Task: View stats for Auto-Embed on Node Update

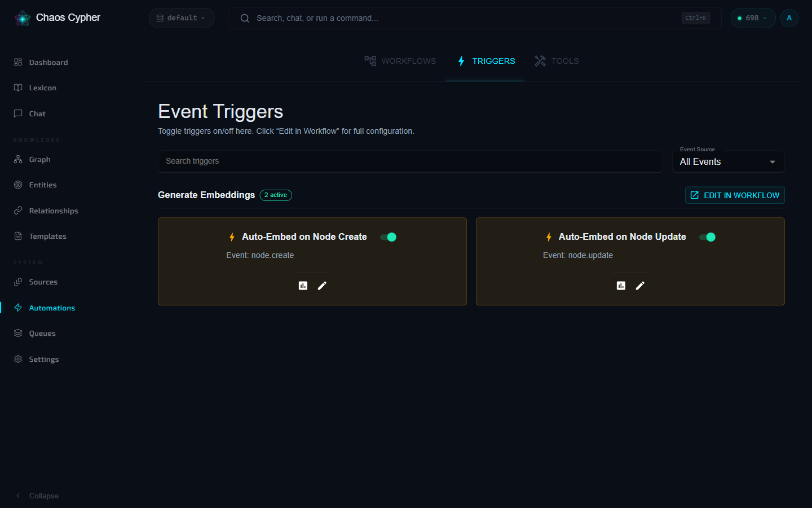Action: 621,286
